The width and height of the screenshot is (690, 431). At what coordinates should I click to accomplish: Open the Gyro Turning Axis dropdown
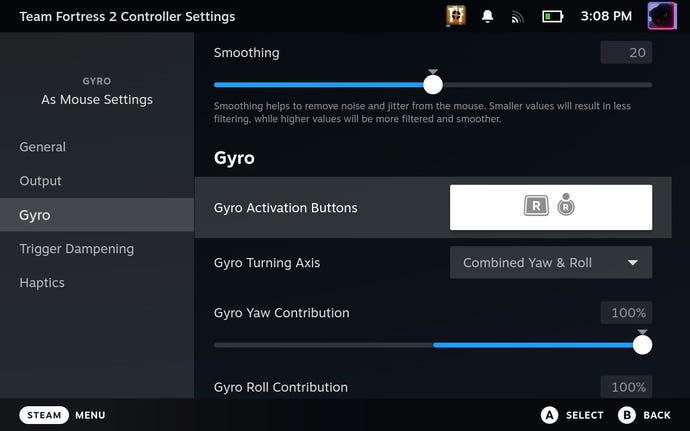[x=550, y=263]
